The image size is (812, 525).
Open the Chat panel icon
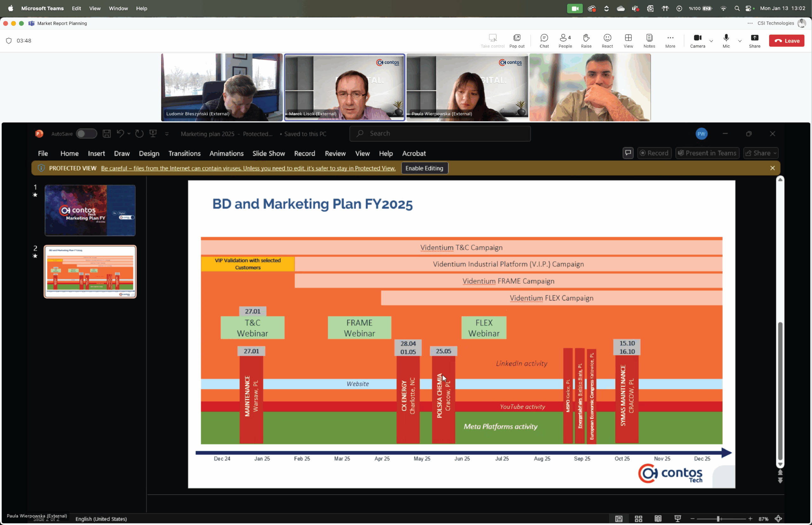coord(544,41)
